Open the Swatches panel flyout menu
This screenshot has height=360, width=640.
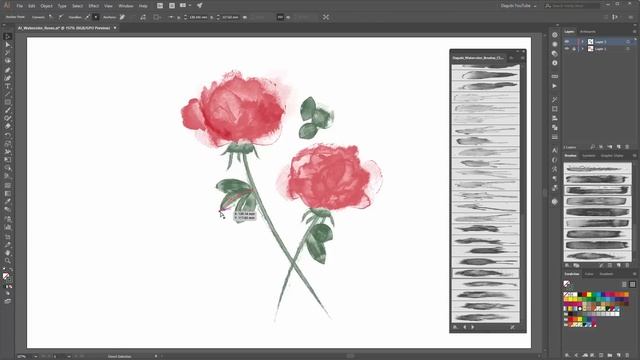coord(635,274)
